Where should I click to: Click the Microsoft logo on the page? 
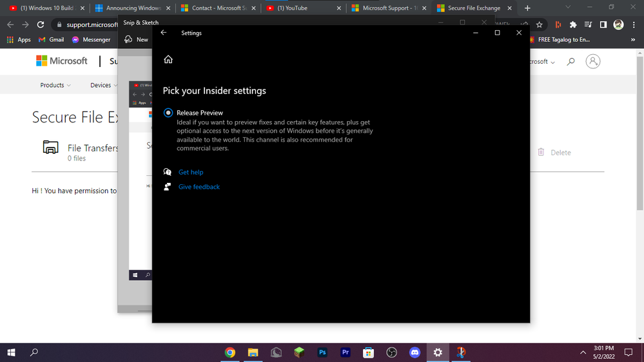click(x=62, y=61)
